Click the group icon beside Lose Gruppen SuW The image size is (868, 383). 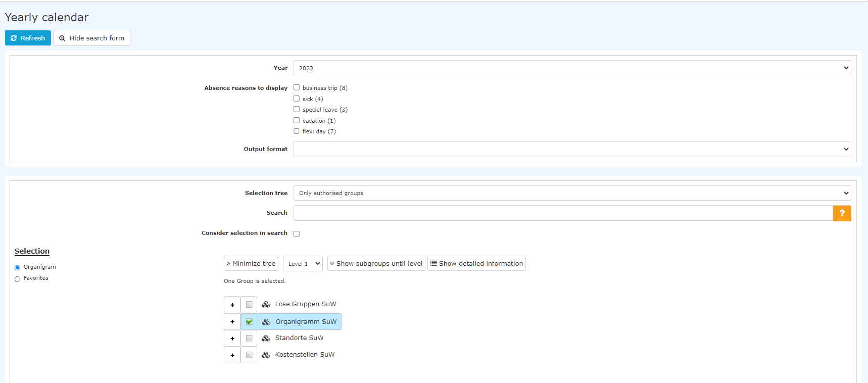click(x=266, y=304)
